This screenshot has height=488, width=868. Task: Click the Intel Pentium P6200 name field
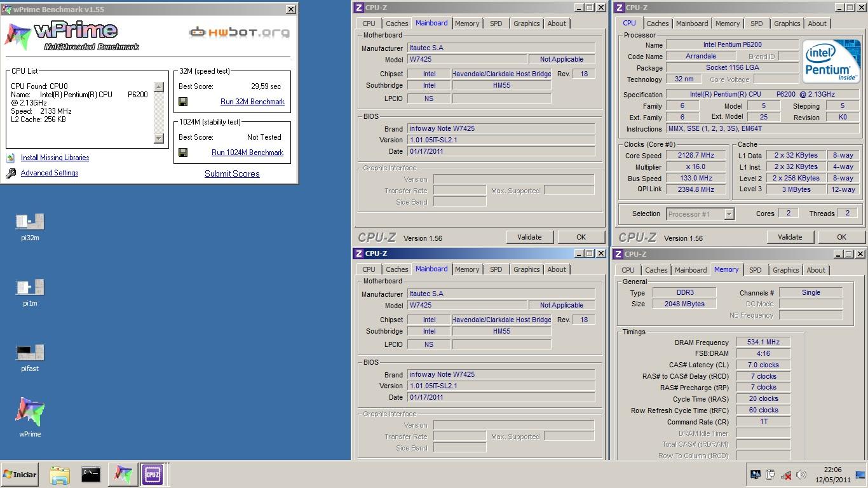point(732,45)
